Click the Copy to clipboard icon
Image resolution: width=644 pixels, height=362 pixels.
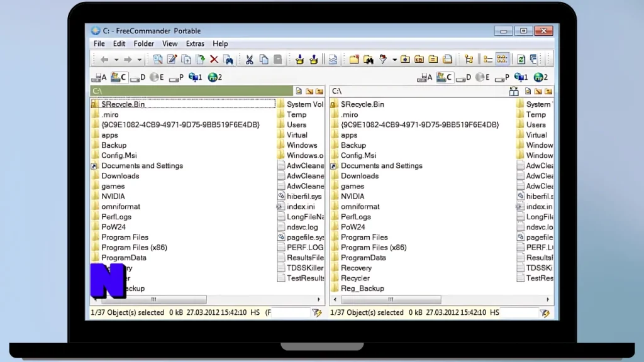[x=264, y=60]
